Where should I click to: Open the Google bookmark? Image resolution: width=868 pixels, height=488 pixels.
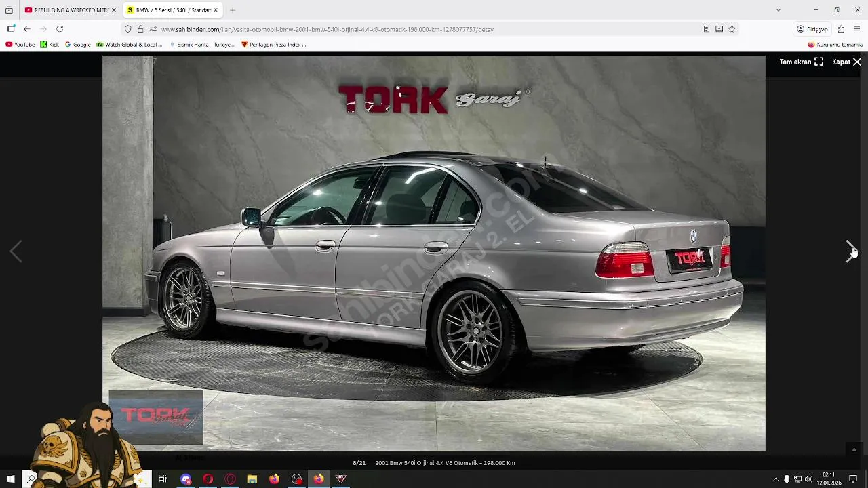point(77,45)
